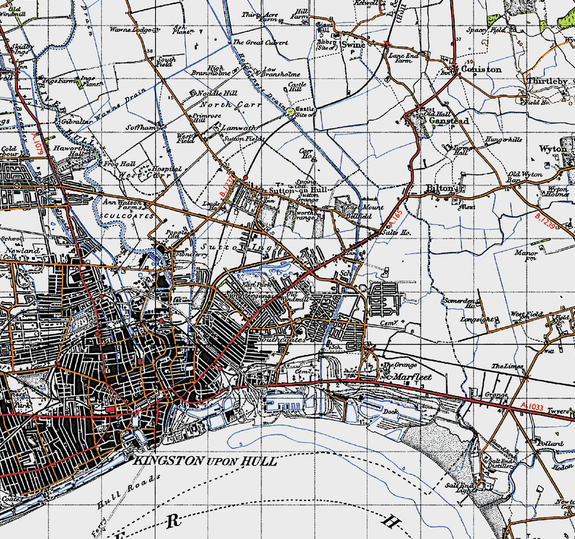This screenshot has width=575, height=539.
Task: Click the Thirtleby place name
Action: (x=548, y=81)
